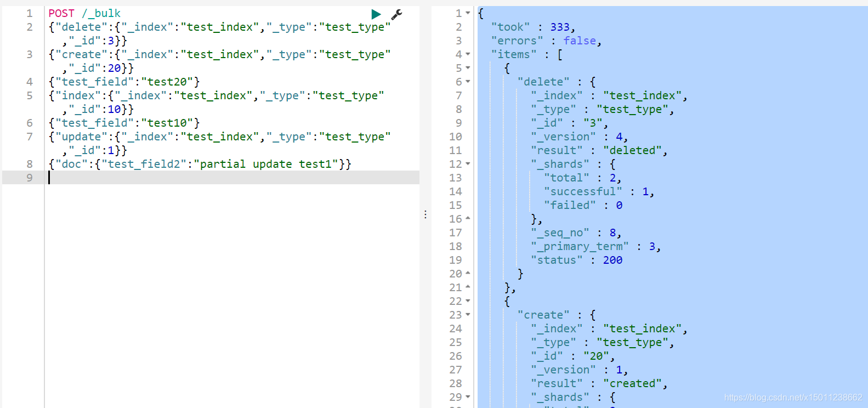The height and width of the screenshot is (408, 868).
Task: Click the fold-end arrow at line 16
Action: coord(468,219)
